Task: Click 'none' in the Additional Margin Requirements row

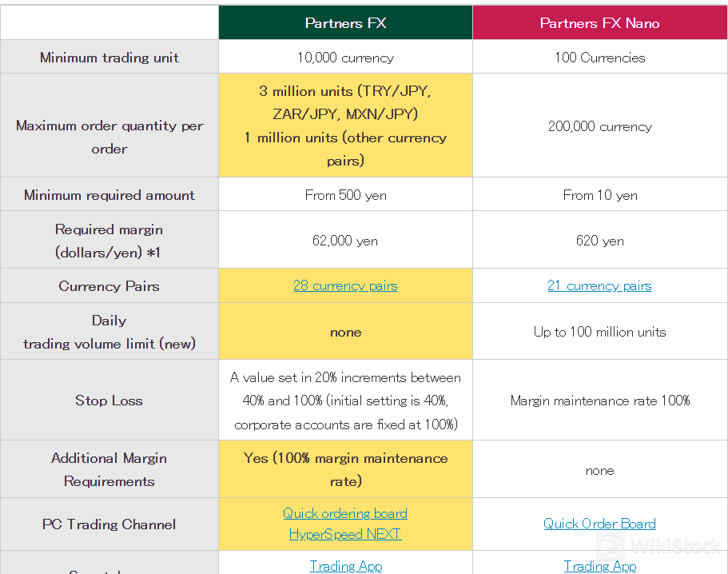Action: point(600,469)
